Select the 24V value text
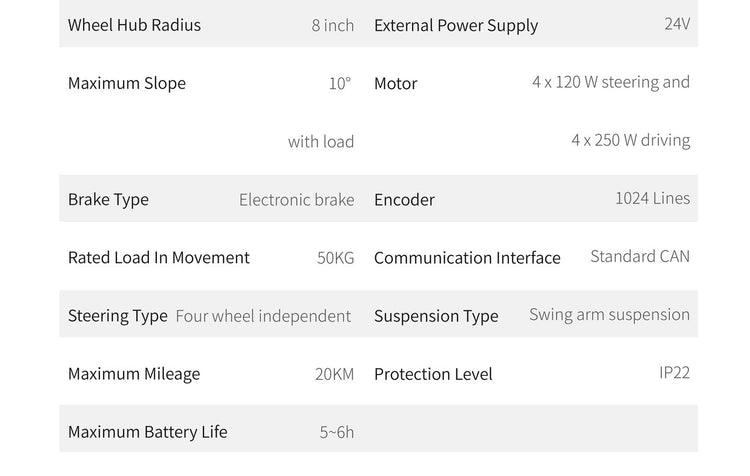The height and width of the screenshot is (476, 750). tap(677, 23)
